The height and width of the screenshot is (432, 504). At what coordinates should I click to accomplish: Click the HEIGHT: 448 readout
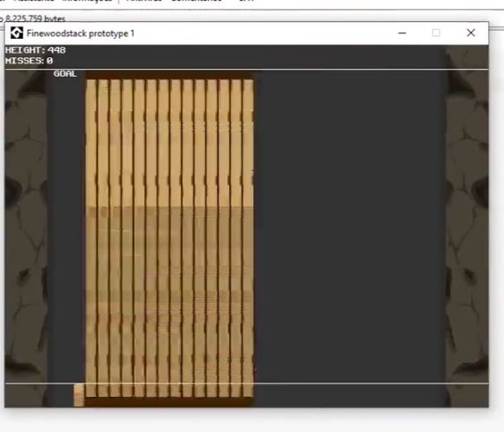point(35,50)
